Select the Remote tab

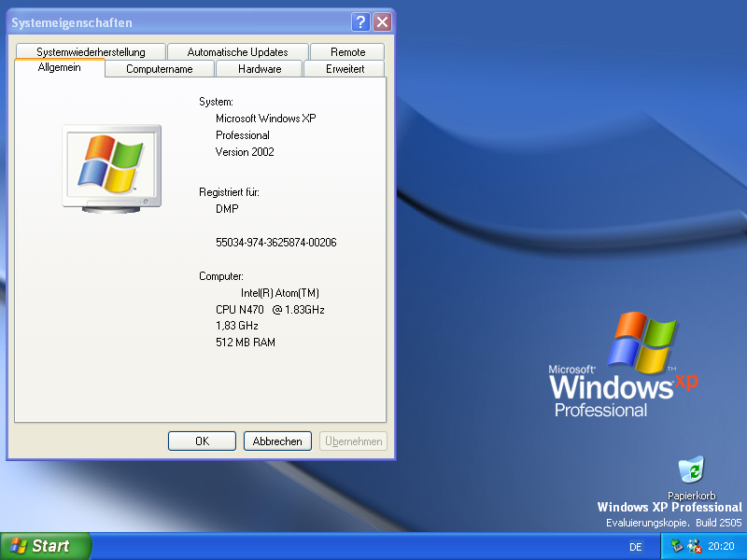[x=347, y=51]
